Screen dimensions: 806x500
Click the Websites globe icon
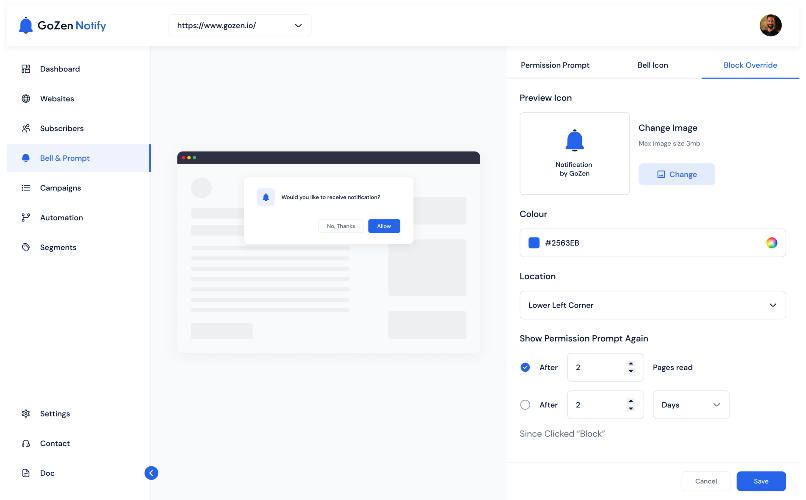(26, 99)
